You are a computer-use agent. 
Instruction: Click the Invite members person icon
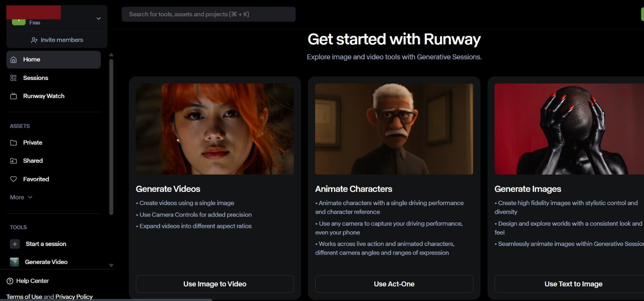pos(34,40)
